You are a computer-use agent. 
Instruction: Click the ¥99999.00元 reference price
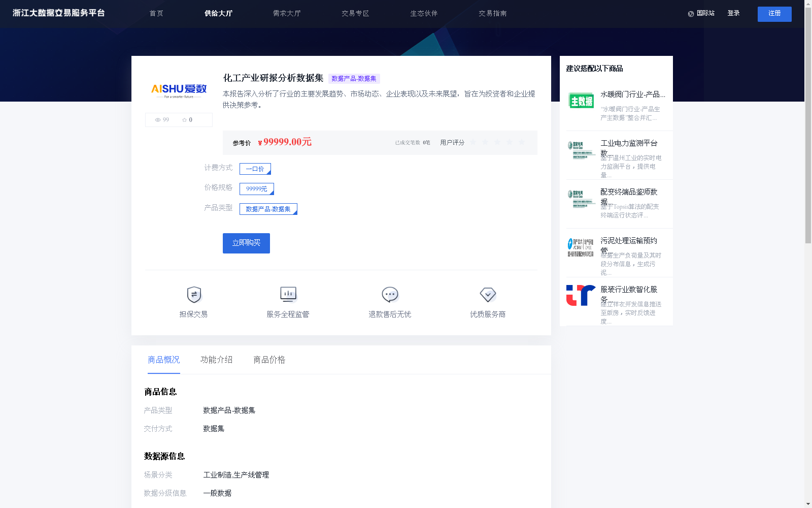point(285,142)
